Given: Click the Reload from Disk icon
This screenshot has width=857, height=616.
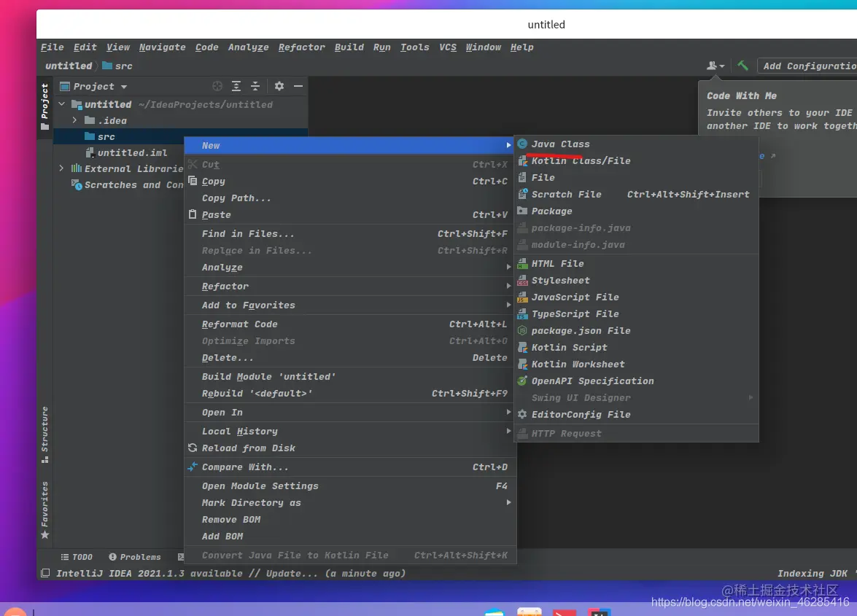Looking at the screenshot, I should coord(193,448).
